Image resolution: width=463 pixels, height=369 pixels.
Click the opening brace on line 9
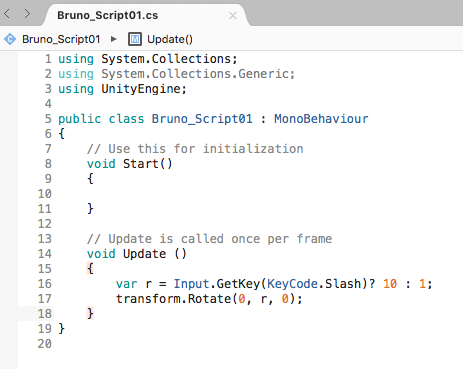coord(90,179)
